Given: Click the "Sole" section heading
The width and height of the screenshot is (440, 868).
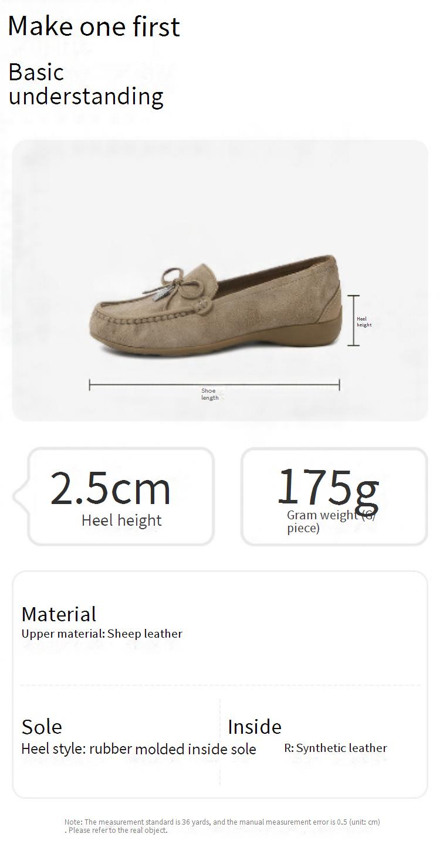Looking at the screenshot, I should tap(42, 727).
